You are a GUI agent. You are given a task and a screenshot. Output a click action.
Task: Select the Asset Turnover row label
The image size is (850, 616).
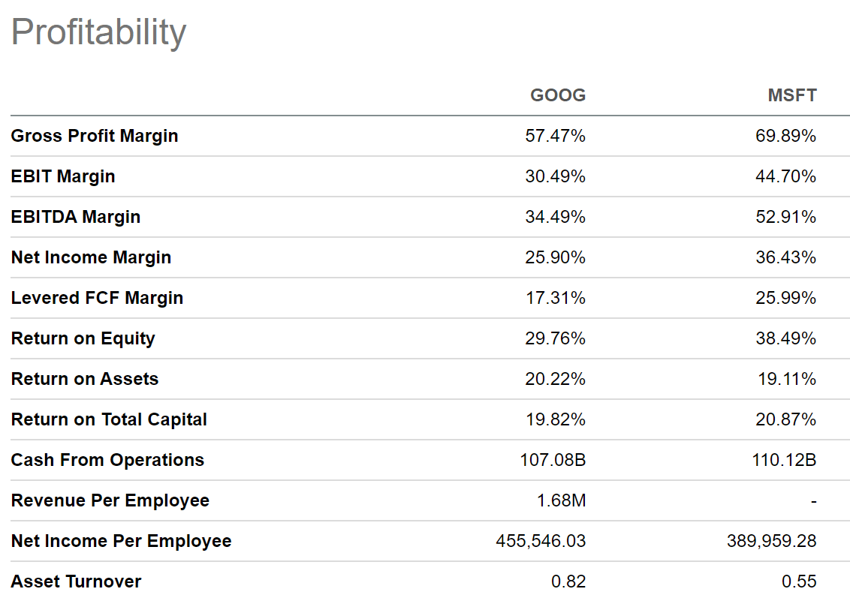76,581
